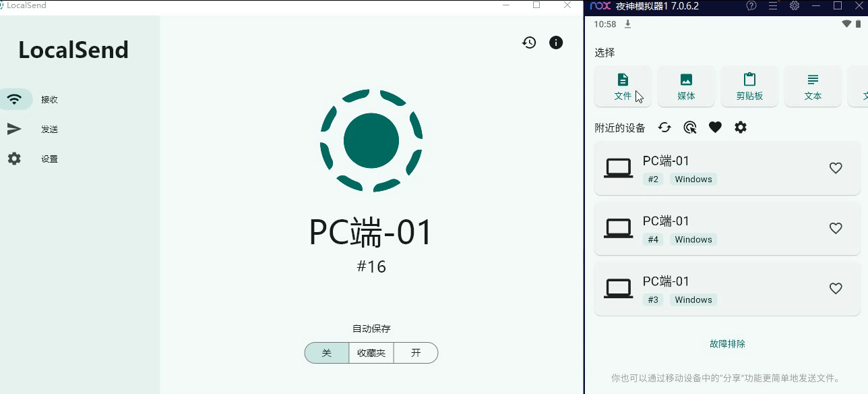Viewport: 868px width, 394px height.
Task: Select PC端-01 device tagged #4
Action: point(727,229)
